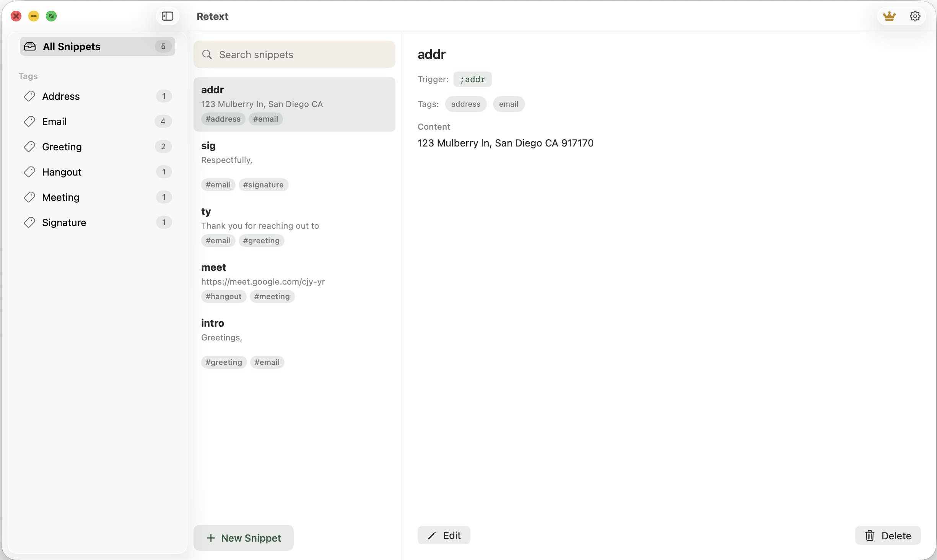The image size is (937, 560).
Task: Click #address chip on addr snippet
Action: click(223, 119)
